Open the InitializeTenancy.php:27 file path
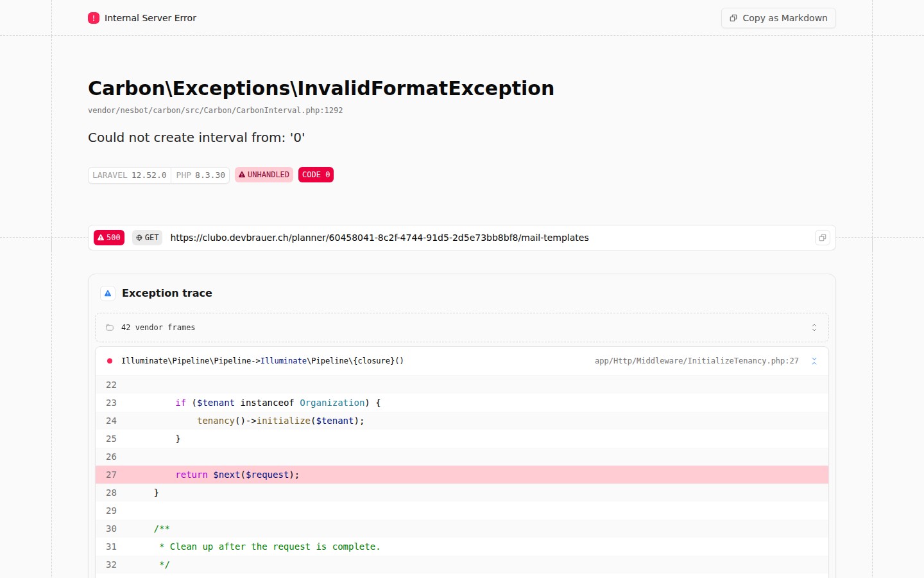This screenshot has height=578, width=924. click(696, 361)
